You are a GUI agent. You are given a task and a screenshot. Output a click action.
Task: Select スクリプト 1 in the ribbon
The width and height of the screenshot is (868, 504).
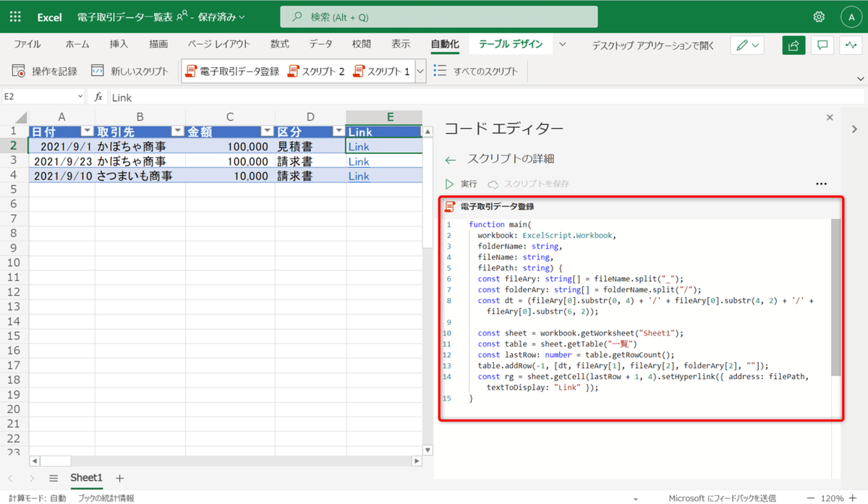(x=381, y=71)
